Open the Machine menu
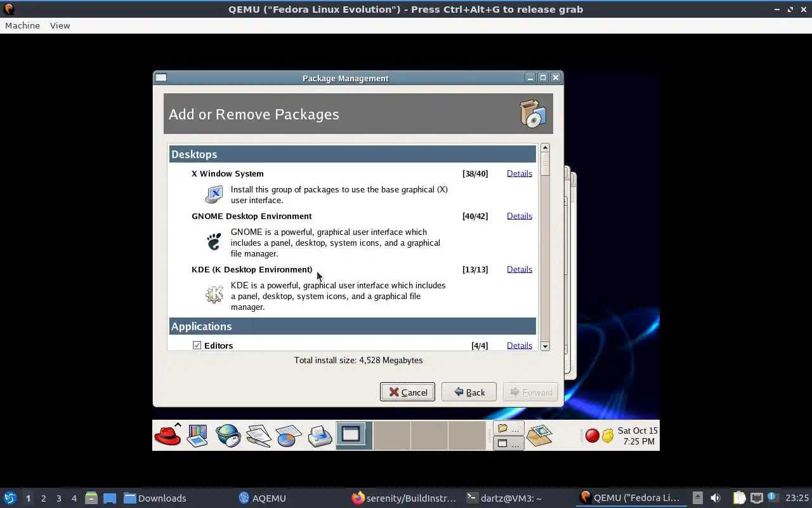 point(22,25)
